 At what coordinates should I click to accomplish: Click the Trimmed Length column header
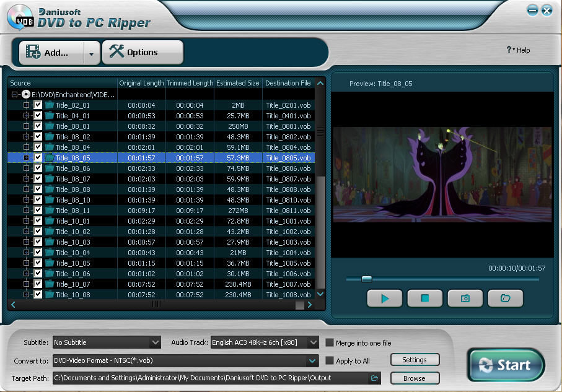(x=190, y=83)
